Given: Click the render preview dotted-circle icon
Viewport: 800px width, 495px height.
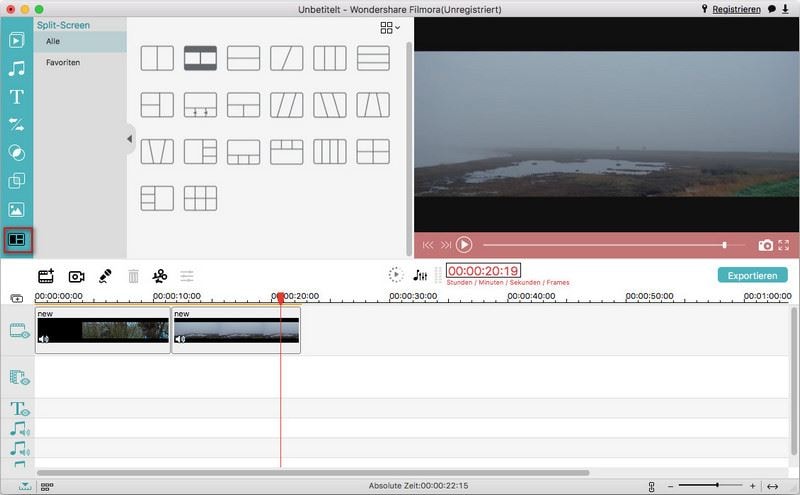Looking at the screenshot, I should click(395, 275).
